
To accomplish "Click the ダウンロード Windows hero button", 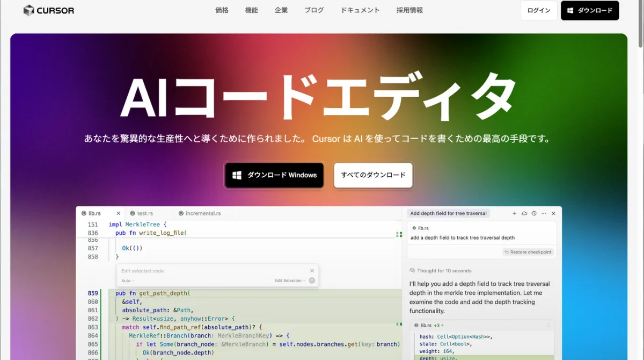I will [x=274, y=175].
